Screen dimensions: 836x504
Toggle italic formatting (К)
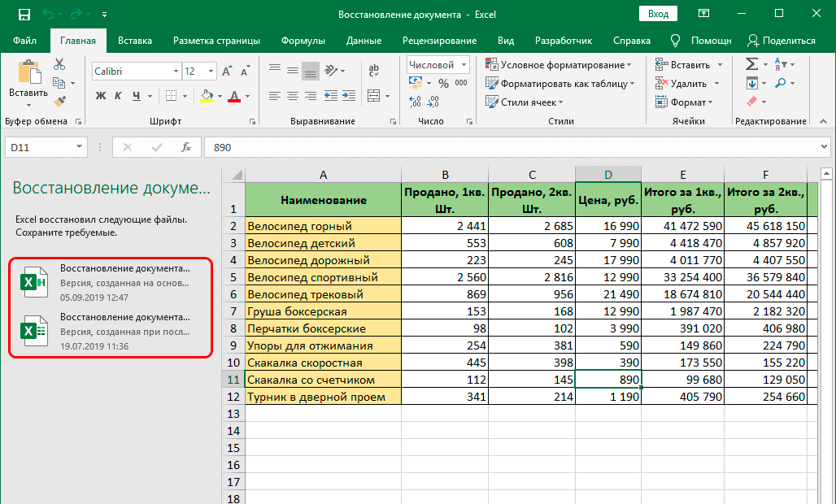click(120, 96)
